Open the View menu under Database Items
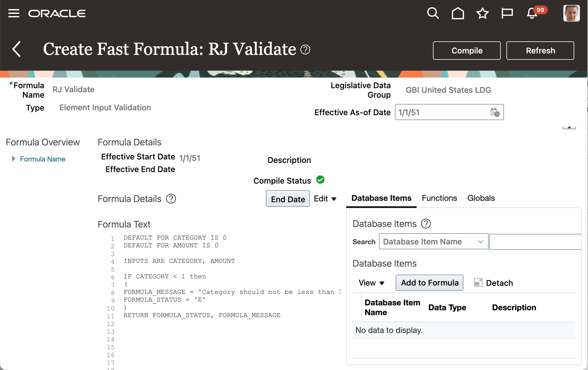Image resolution: width=588 pixels, height=370 pixels. (x=371, y=283)
